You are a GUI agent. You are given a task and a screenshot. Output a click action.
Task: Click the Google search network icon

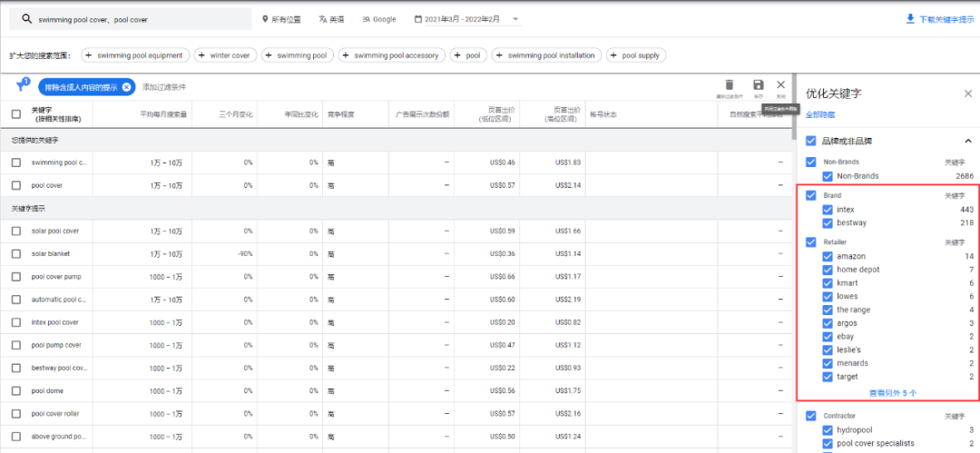pyautogui.click(x=367, y=19)
